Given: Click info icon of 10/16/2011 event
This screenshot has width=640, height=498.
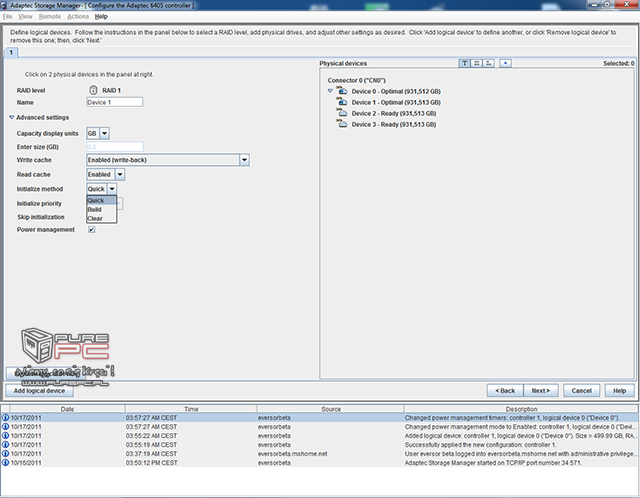Looking at the screenshot, I should coord(5,462).
